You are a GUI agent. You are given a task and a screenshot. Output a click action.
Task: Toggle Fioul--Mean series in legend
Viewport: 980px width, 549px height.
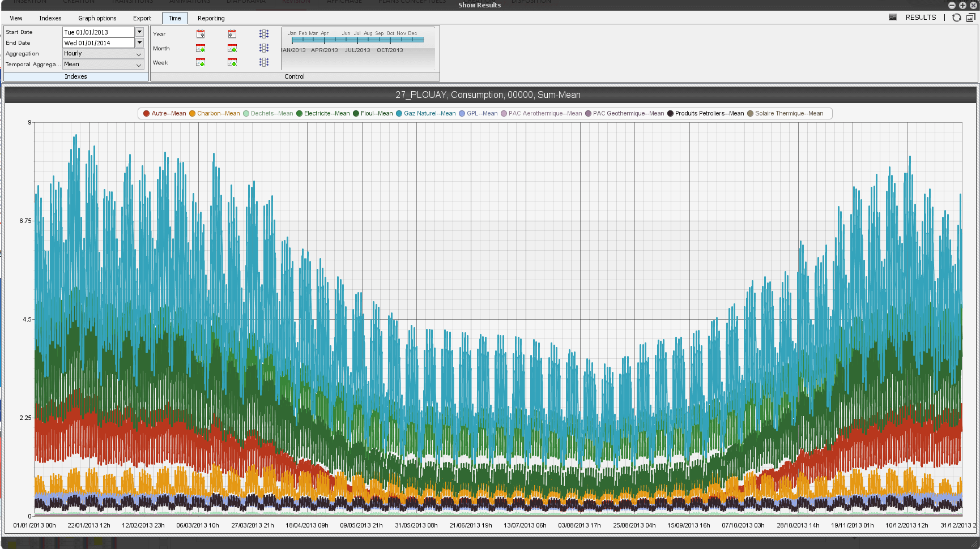(x=373, y=113)
